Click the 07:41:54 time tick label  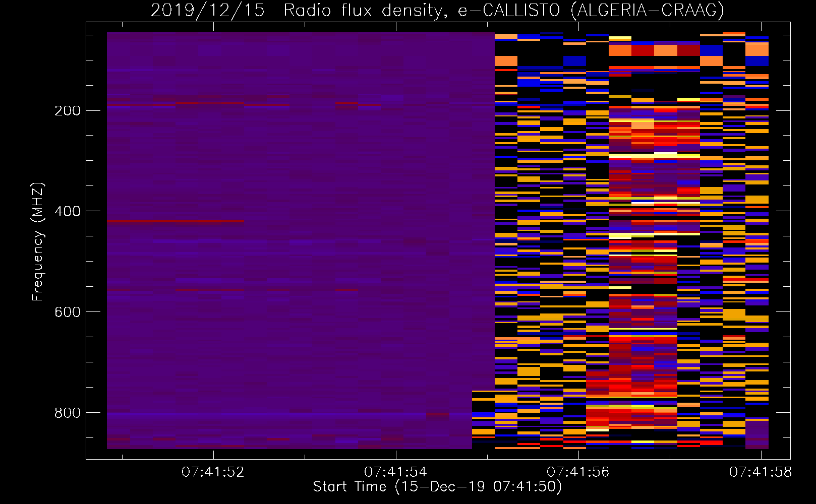pyautogui.click(x=395, y=472)
